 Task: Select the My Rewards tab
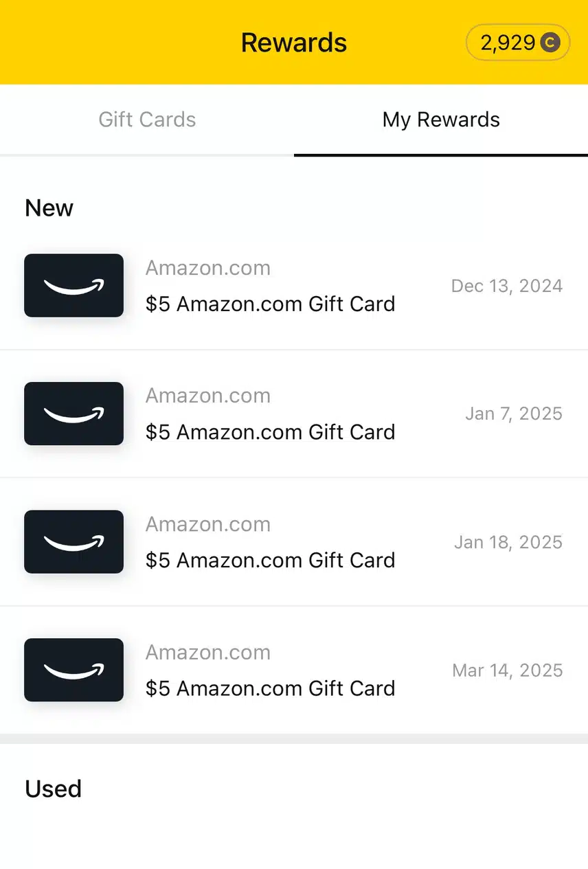[x=441, y=120]
